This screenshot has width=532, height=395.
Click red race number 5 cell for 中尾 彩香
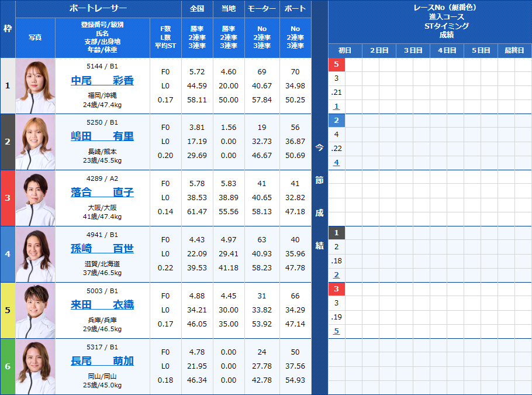click(x=337, y=64)
